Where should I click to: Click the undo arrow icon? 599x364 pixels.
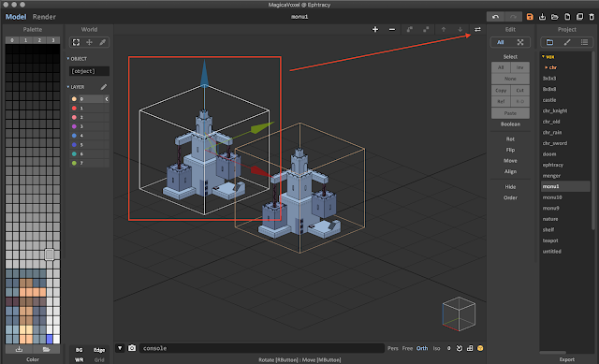(x=495, y=17)
